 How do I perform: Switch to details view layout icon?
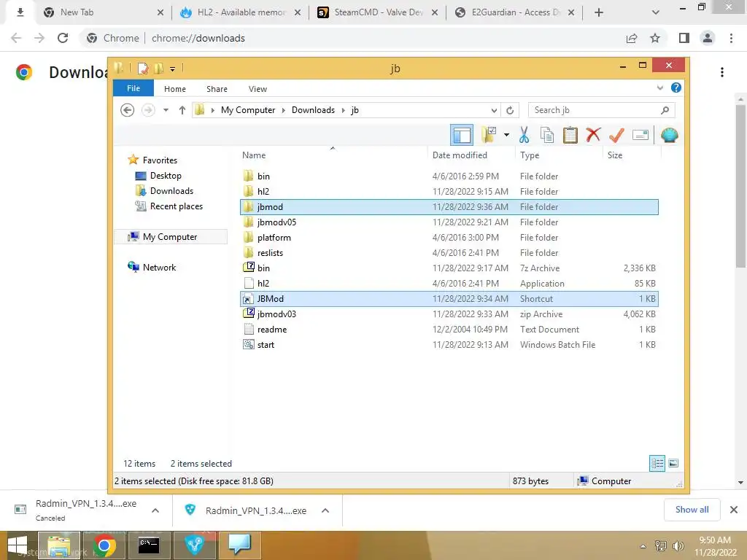click(657, 463)
